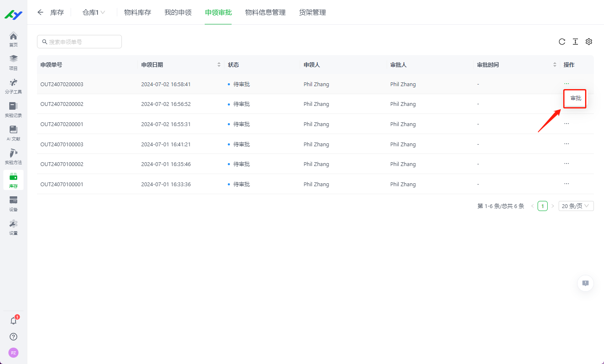Open the 实验记录 notebook icon

click(13, 107)
